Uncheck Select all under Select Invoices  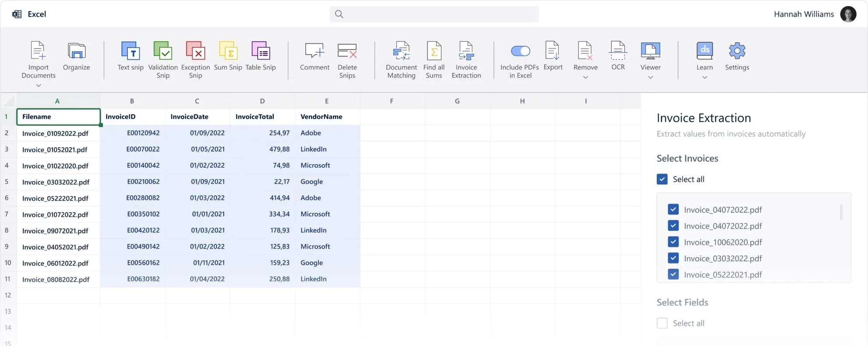662,179
